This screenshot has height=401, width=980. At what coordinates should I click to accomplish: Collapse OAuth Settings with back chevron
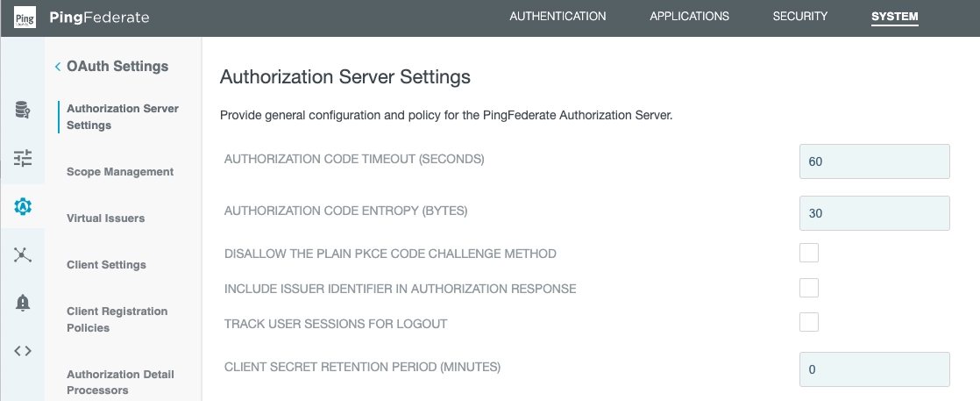58,67
